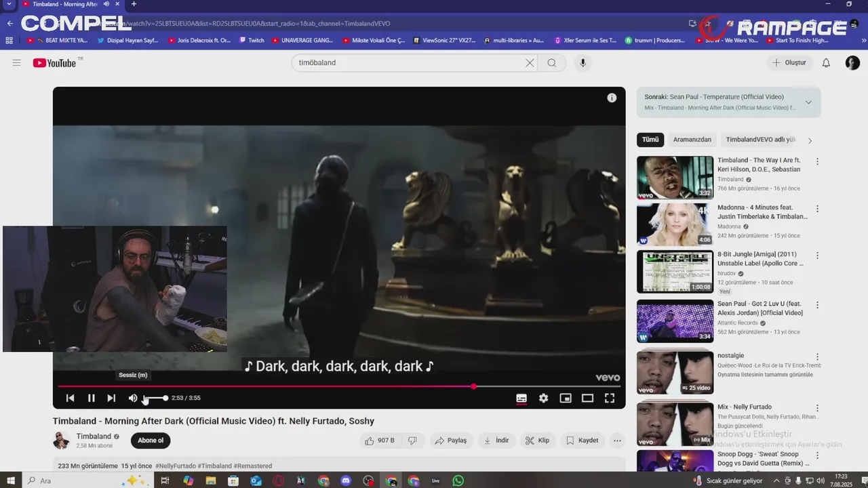
Task: Select the Tümü filter chip
Action: [x=650, y=140]
